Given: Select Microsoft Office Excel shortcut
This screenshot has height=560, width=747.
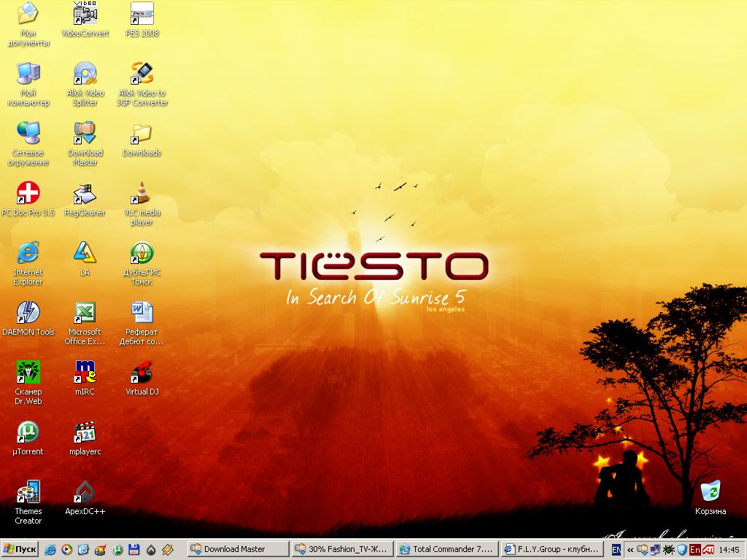Looking at the screenshot, I should point(85,323).
